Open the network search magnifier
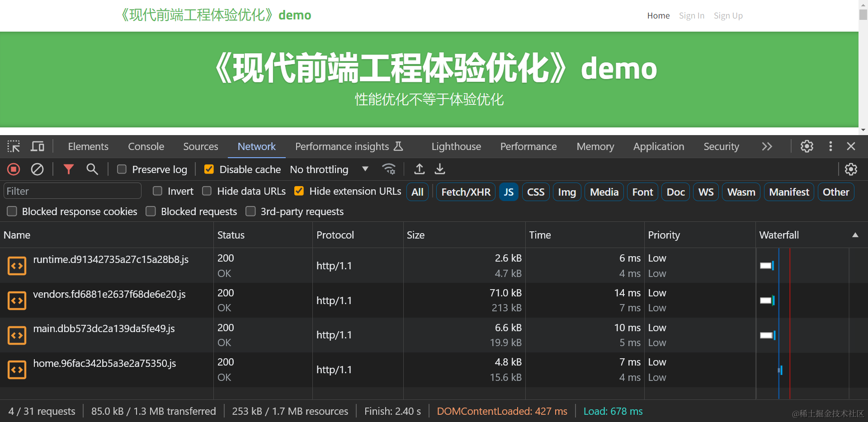868x422 pixels. [x=92, y=169]
